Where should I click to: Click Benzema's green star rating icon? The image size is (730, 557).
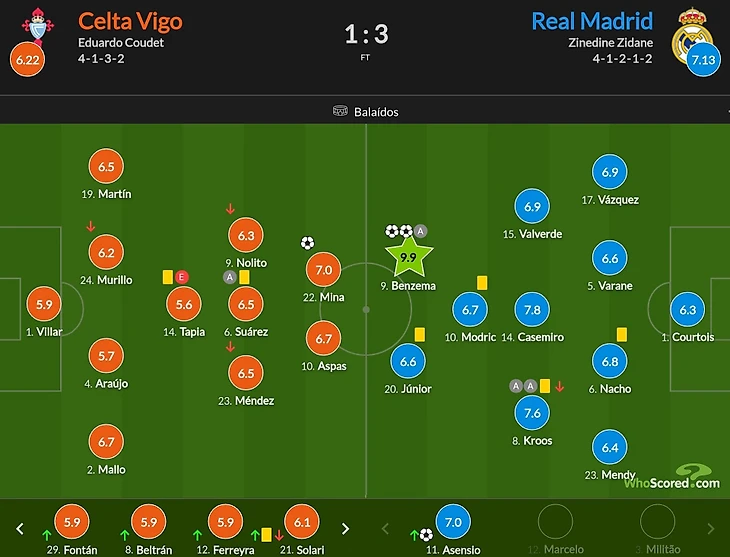coord(409,257)
